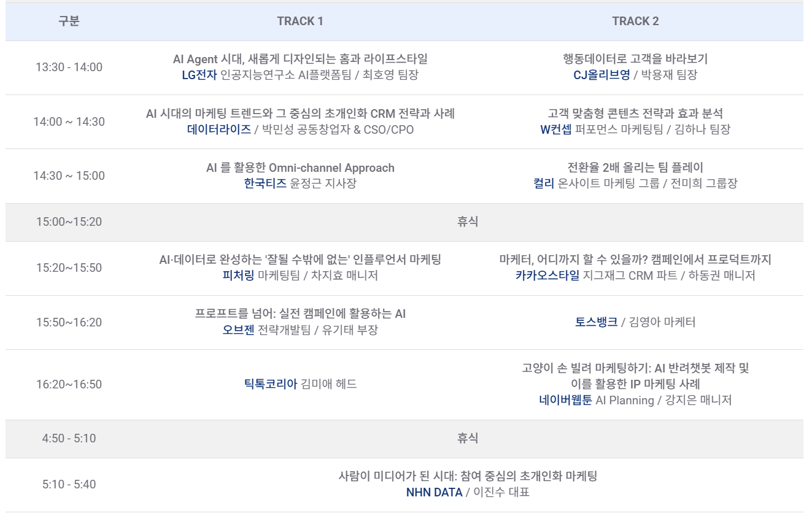Open the 피처링 company link
The height and width of the screenshot is (516, 812).
click(x=238, y=275)
